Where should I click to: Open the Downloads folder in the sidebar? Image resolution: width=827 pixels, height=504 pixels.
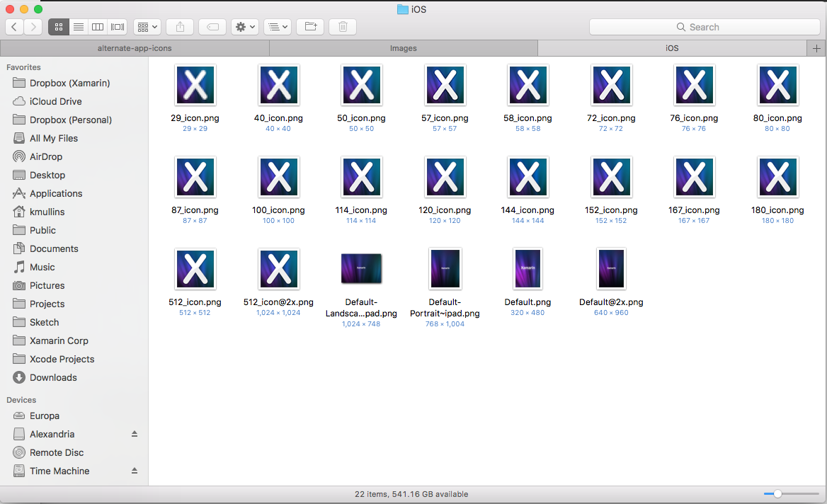coord(52,377)
